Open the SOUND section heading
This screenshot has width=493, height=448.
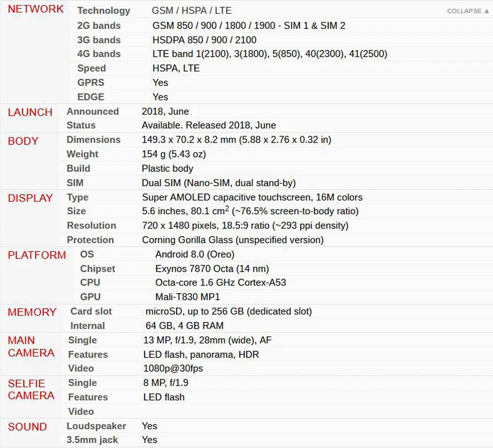[27, 427]
